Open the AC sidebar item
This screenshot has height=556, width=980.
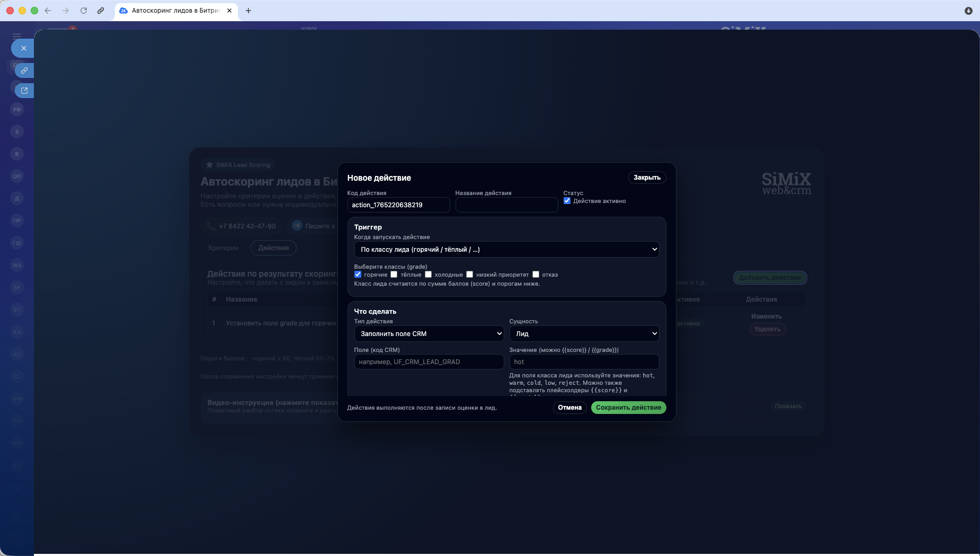click(17, 355)
